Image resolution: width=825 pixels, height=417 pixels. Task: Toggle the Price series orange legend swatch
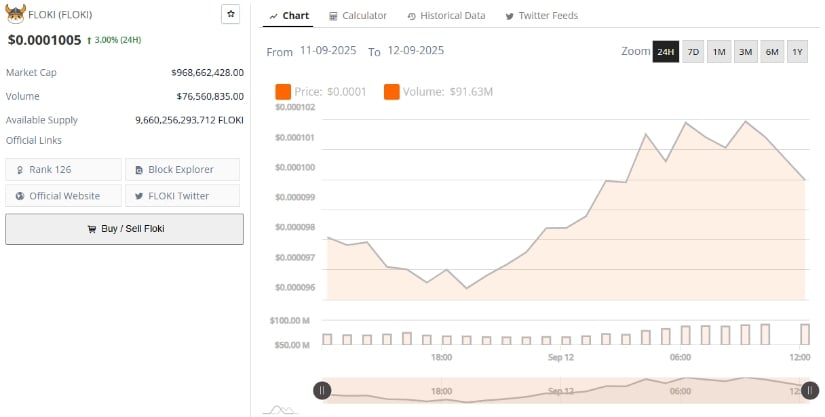283,92
